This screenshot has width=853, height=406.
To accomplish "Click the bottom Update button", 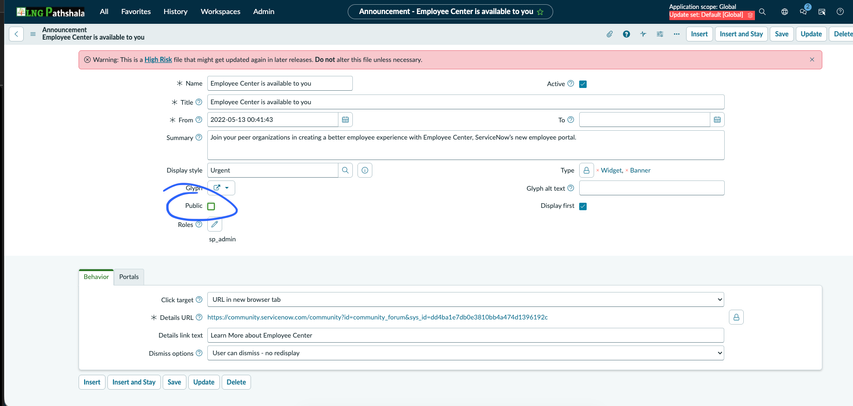I will coord(204,382).
